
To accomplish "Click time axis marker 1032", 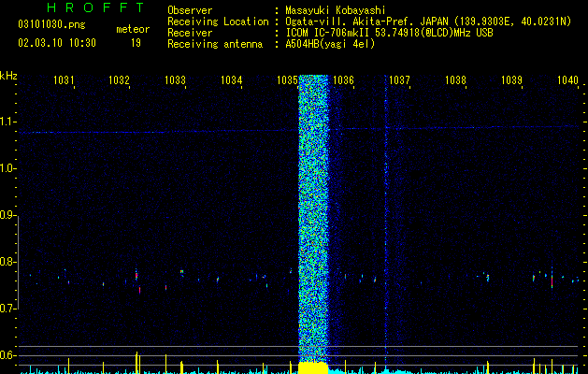I will (x=119, y=79).
